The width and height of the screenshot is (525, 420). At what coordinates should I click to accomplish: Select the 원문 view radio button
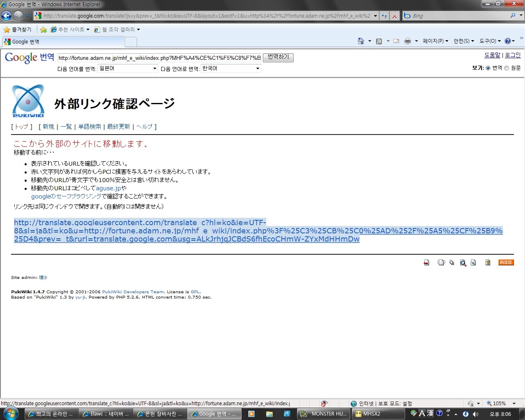pyautogui.click(x=507, y=68)
